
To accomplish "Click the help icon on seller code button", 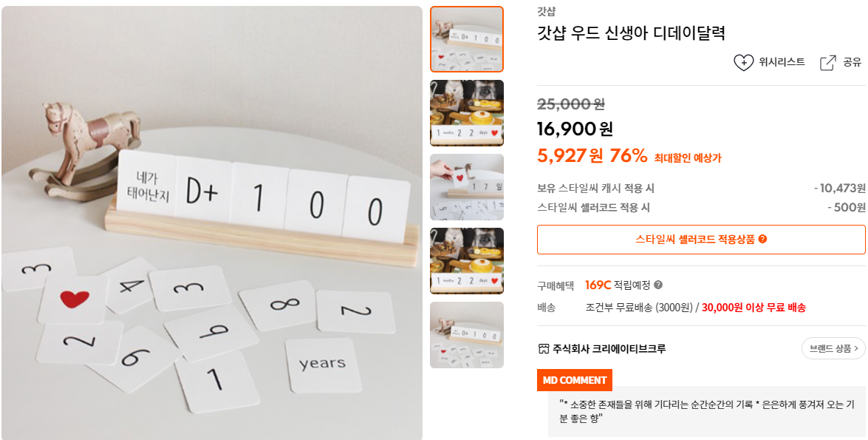I will tap(763, 240).
